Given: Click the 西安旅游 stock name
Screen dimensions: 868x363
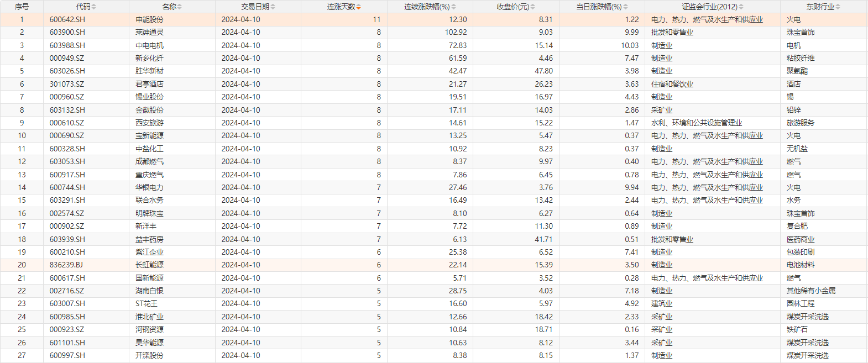Looking at the screenshot, I should pyautogui.click(x=149, y=123).
